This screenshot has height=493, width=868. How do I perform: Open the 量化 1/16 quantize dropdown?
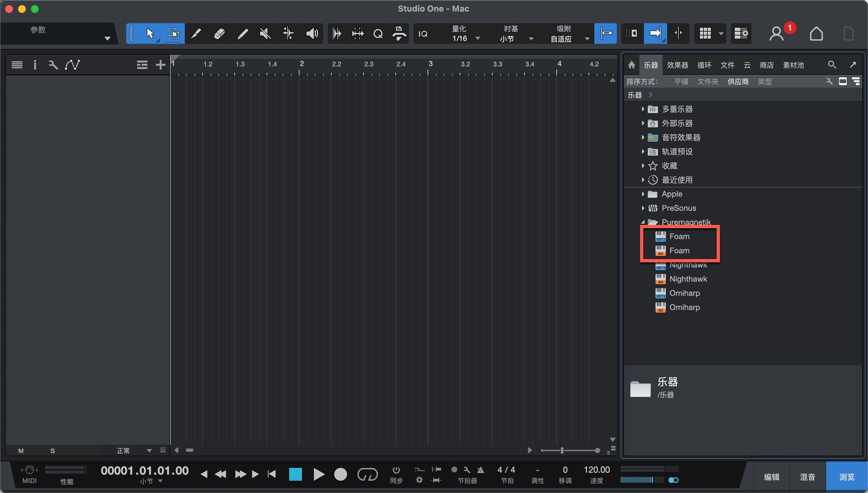(x=465, y=34)
